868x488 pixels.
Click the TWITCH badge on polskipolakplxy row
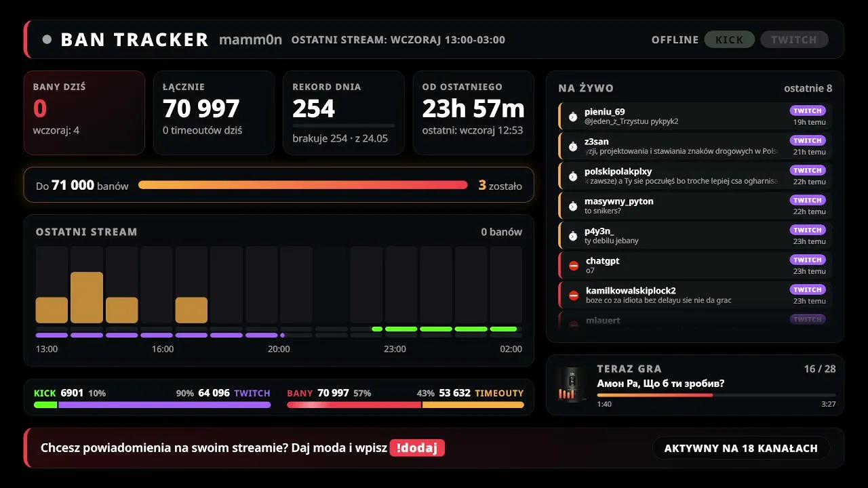click(808, 170)
